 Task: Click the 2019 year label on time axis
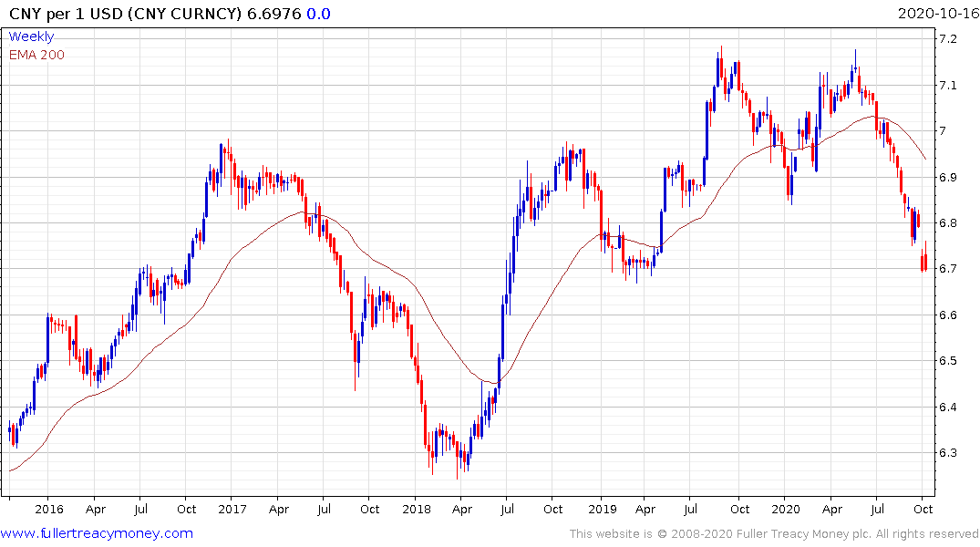pyautogui.click(x=602, y=509)
